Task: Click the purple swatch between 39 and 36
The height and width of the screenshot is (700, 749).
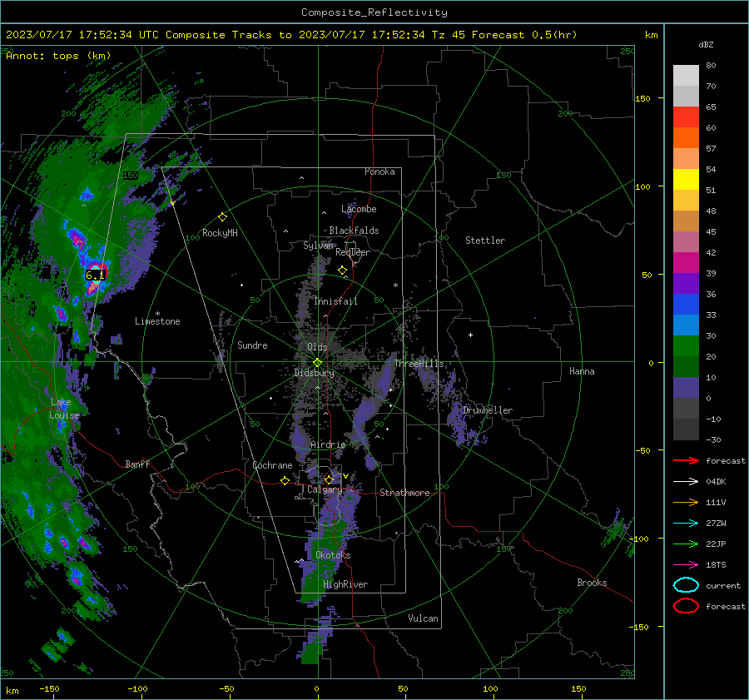Action: pos(686,284)
